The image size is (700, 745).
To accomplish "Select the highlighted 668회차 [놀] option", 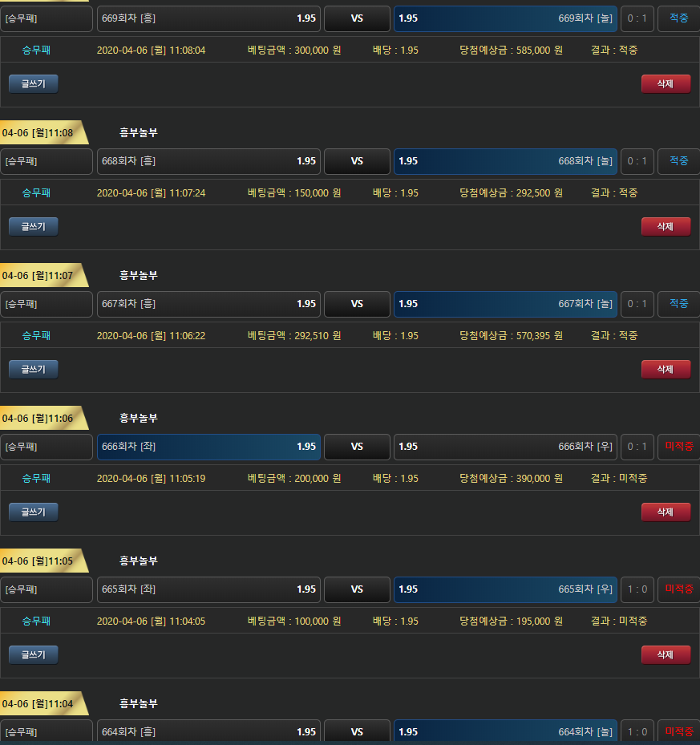I will (x=505, y=161).
